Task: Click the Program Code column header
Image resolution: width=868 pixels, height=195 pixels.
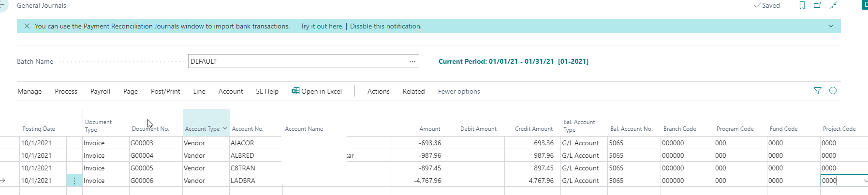Action: 735,129
